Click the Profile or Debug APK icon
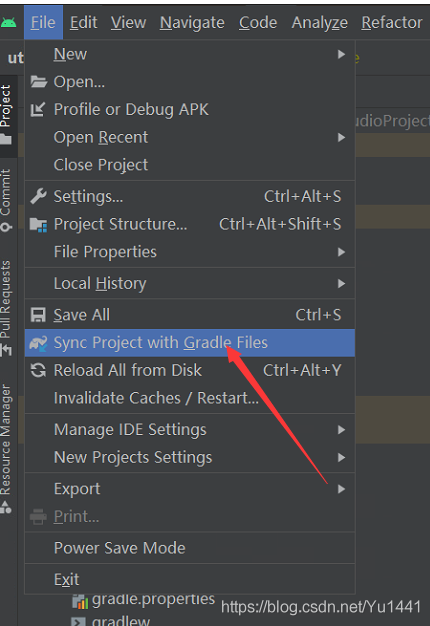 [x=38, y=109]
